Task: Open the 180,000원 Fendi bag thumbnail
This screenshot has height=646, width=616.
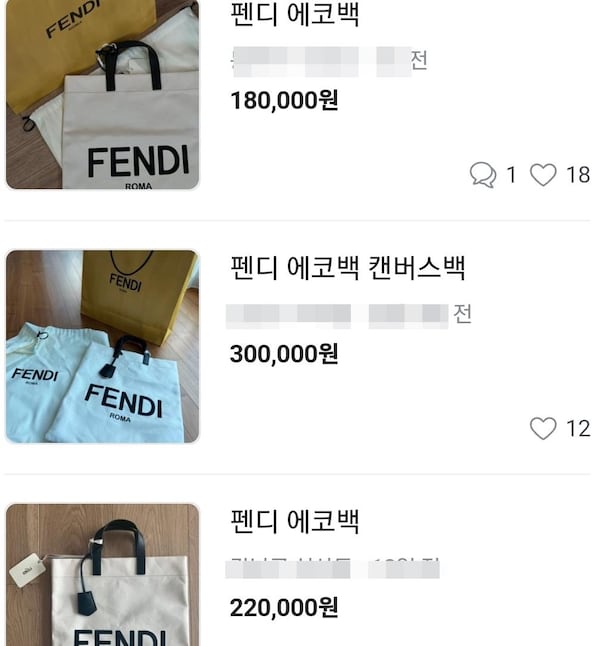Action: pyautogui.click(x=102, y=94)
